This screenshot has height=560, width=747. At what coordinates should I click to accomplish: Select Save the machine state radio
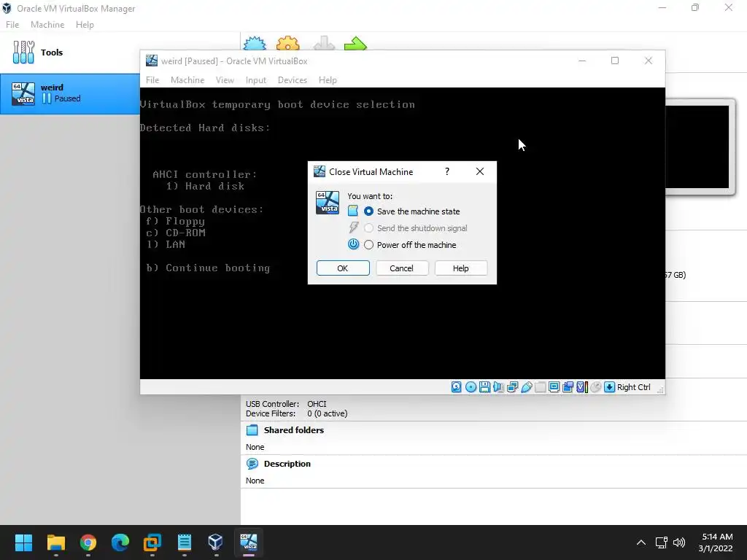(368, 211)
